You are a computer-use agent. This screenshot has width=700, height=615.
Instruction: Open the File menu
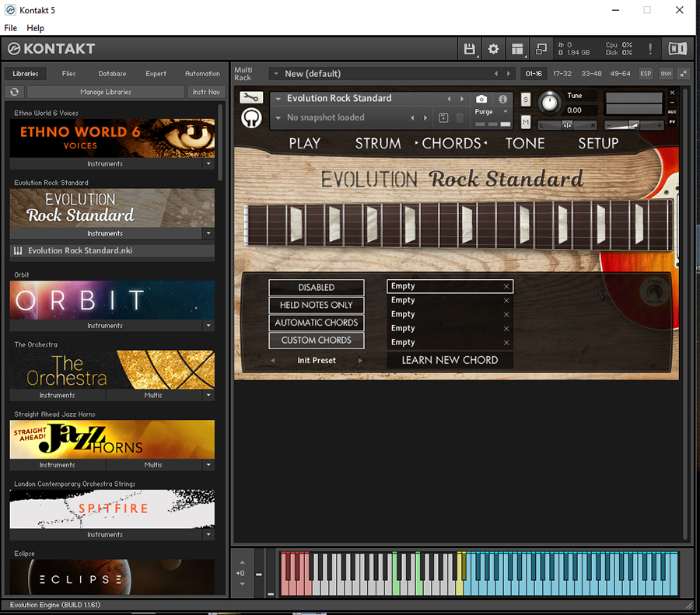11,28
